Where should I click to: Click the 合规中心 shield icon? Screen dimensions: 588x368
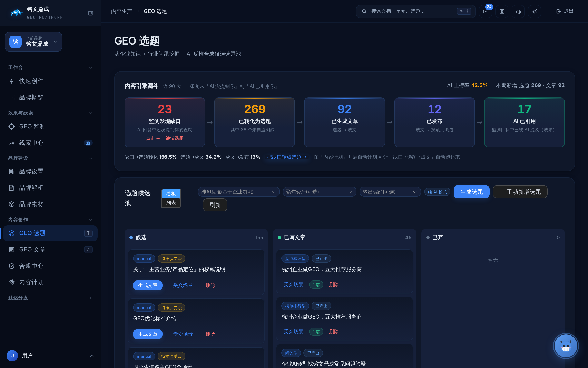[x=11, y=266]
